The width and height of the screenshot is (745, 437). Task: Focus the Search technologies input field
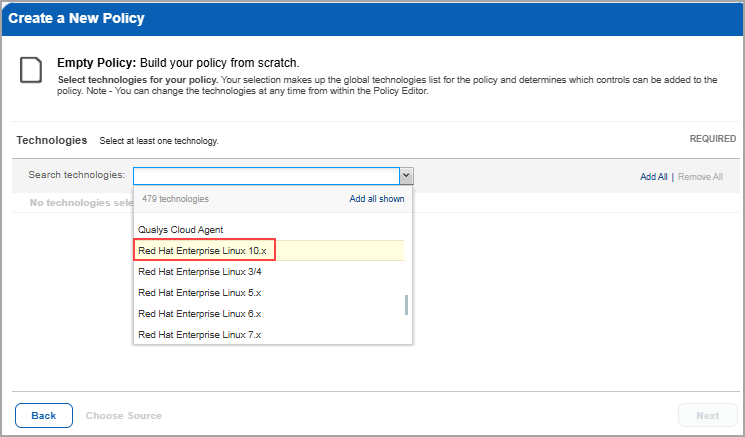[x=267, y=176]
